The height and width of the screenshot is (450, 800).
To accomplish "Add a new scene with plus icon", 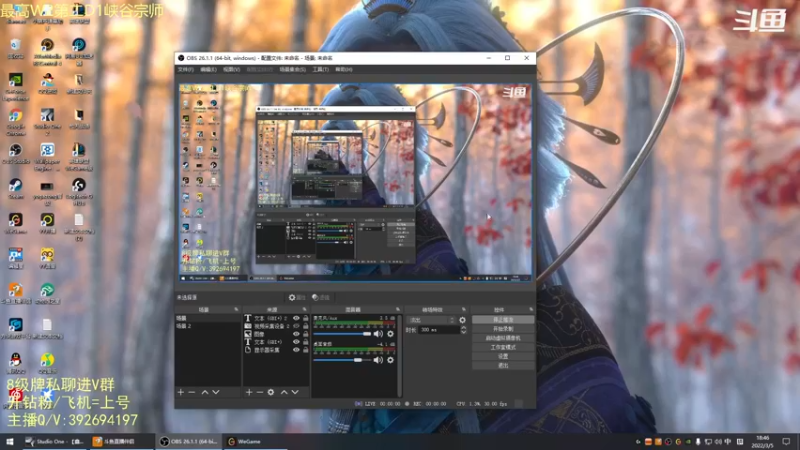I will point(181,392).
